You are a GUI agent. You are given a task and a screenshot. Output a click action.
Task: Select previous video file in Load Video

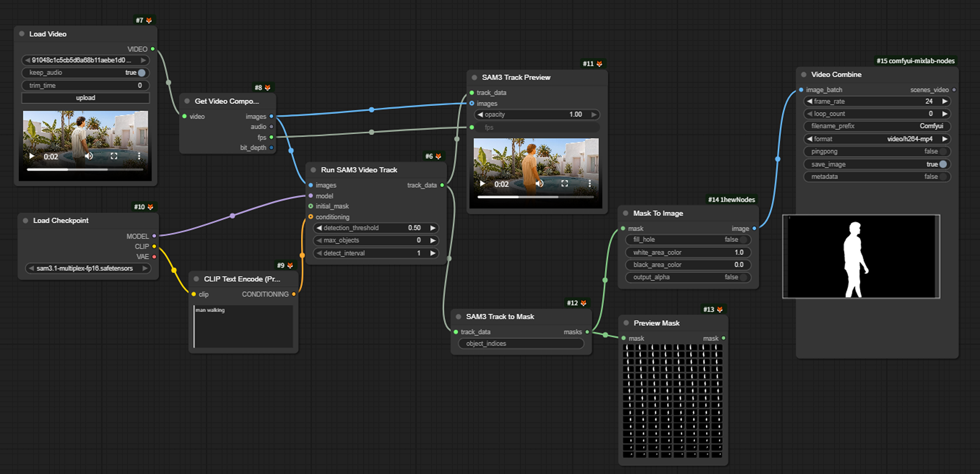27,60
